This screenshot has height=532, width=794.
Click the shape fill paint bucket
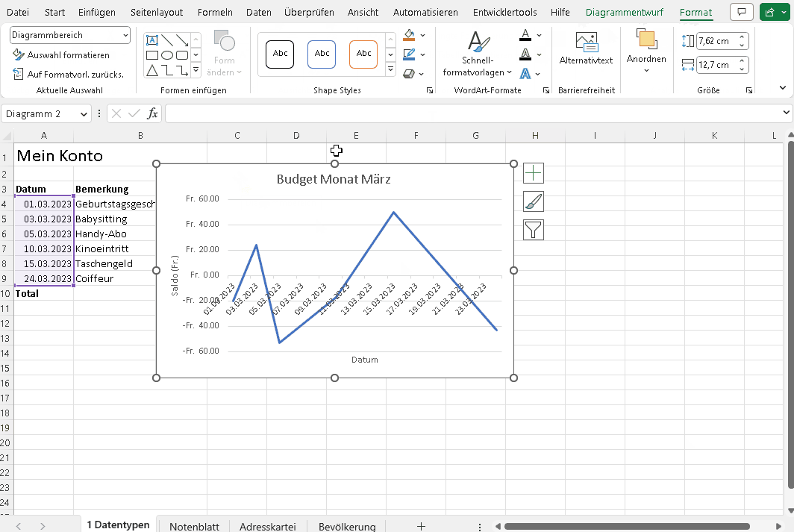click(409, 35)
